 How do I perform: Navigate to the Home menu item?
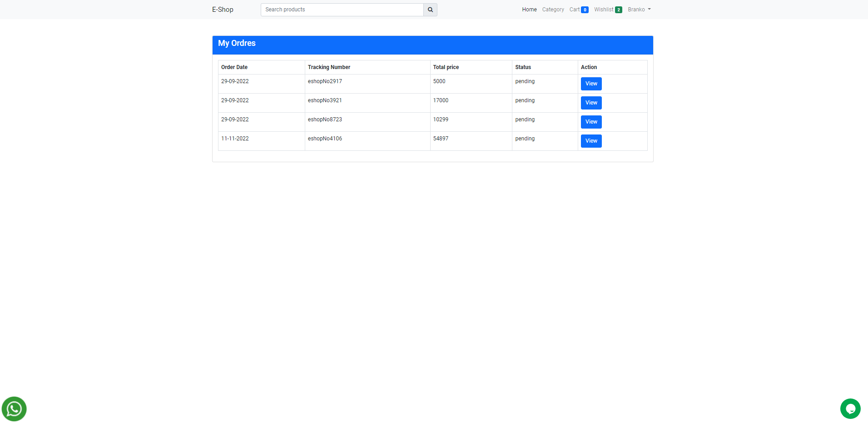click(x=529, y=9)
